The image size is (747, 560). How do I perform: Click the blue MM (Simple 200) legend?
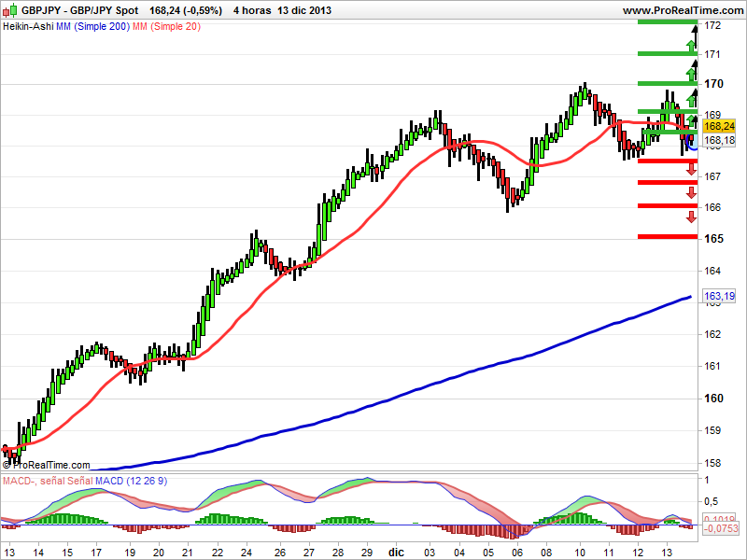(92, 26)
